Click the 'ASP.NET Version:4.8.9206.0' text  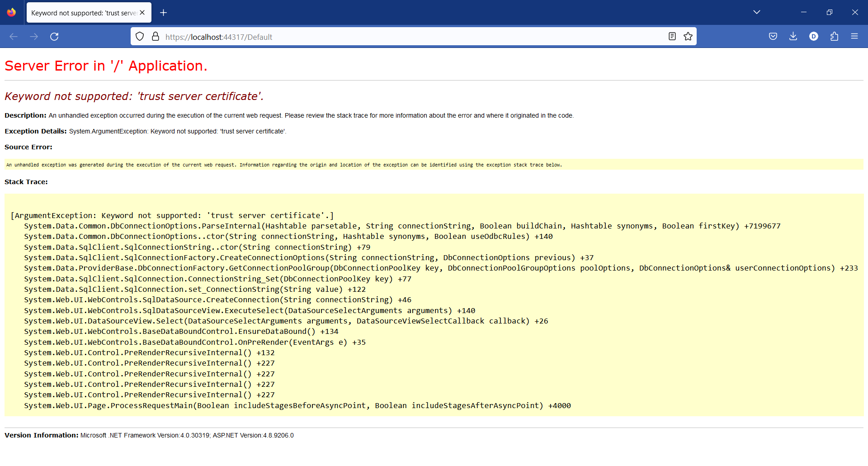253,436
